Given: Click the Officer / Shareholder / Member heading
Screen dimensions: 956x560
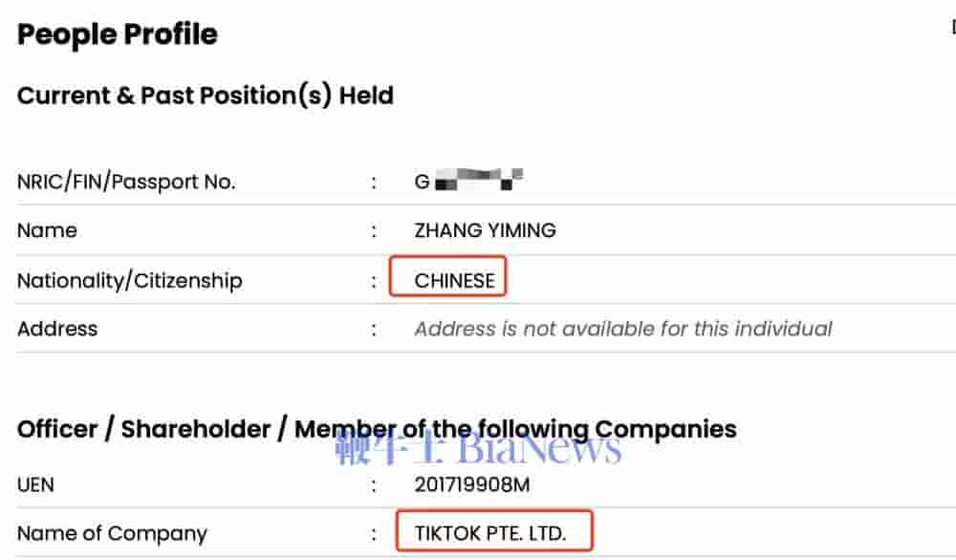Looking at the screenshot, I should [377, 429].
